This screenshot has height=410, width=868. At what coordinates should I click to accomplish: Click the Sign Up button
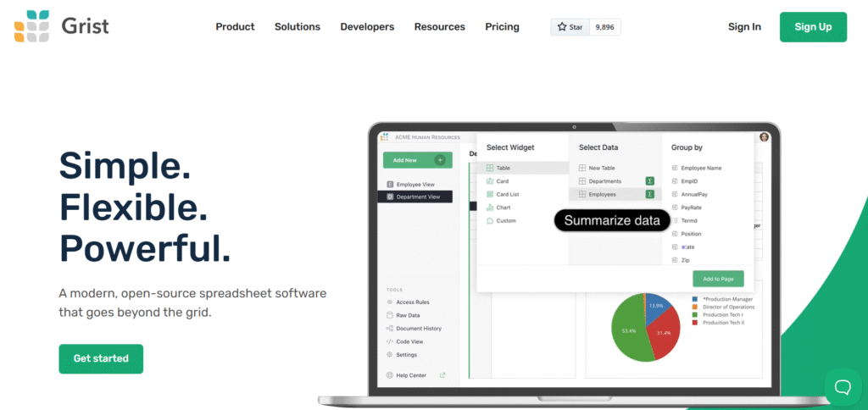coord(813,27)
